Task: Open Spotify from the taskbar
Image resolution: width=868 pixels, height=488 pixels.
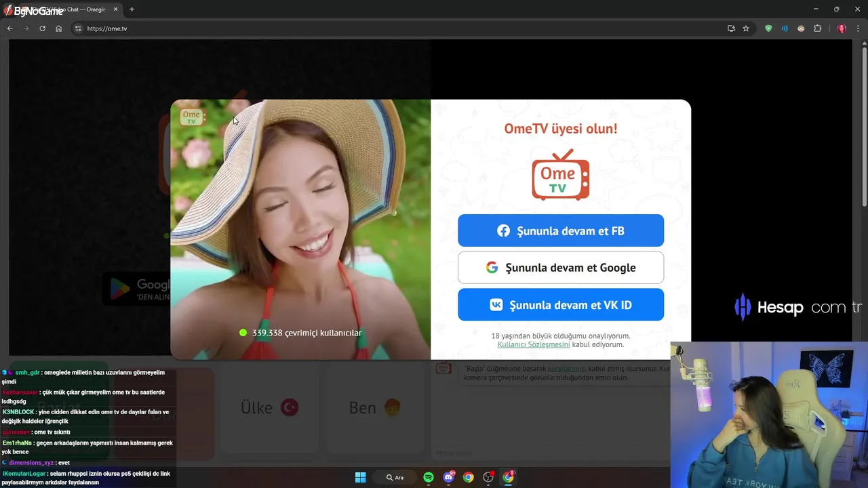Action: 429,477
